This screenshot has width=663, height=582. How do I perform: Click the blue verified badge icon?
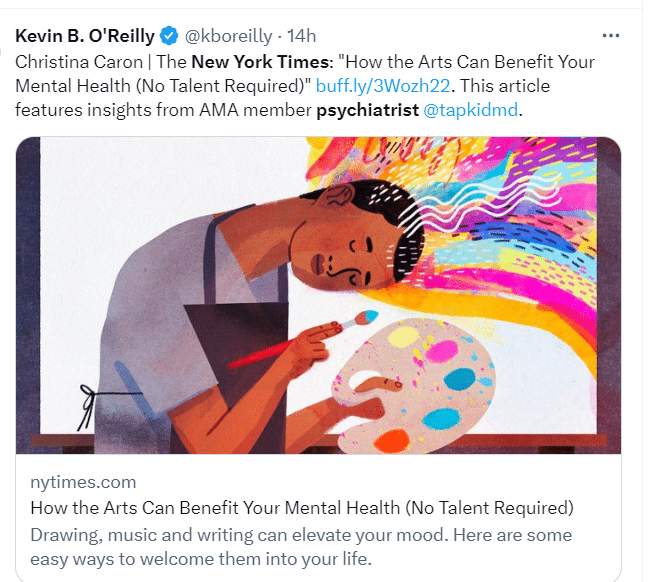pos(169,37)
